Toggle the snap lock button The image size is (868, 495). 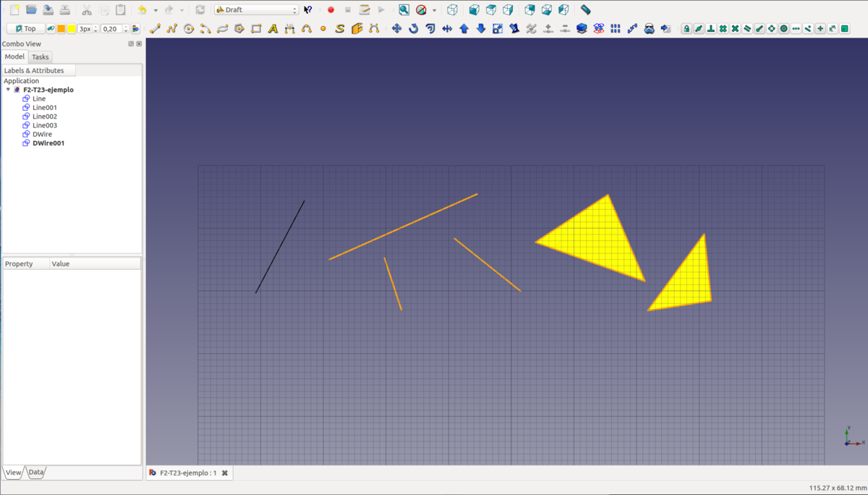coord(686,29)
